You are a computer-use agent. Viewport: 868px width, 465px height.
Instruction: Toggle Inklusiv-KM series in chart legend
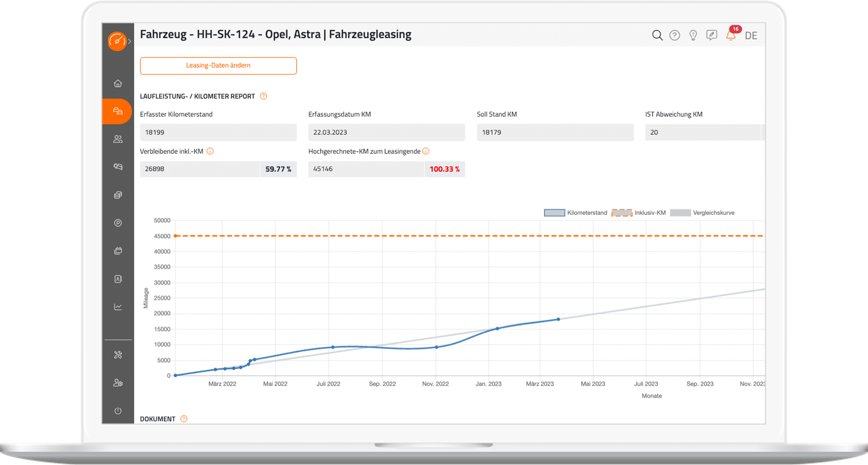coord(639,213)
